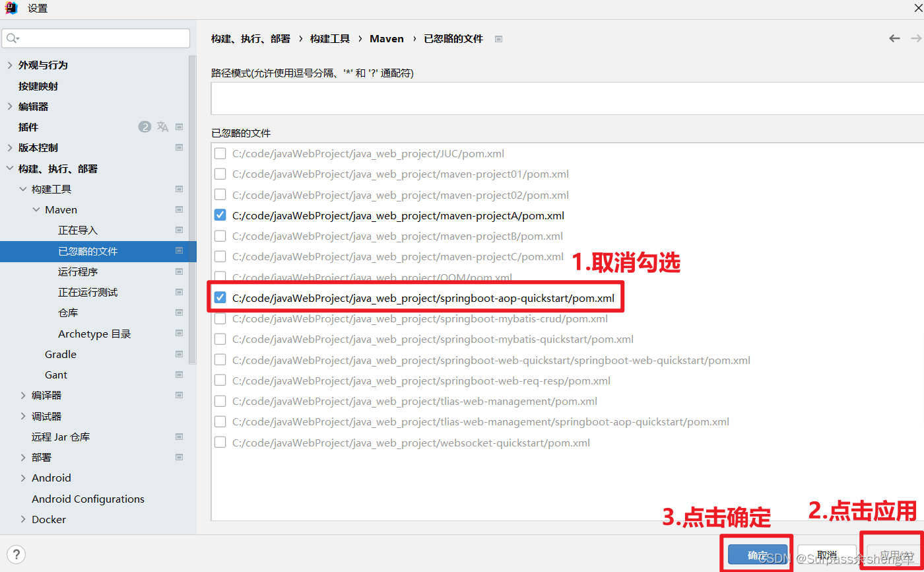Click project-level icon beside 正在运行测试
The height and width of the screenshot is (572, 924).
tap(179, 292)
